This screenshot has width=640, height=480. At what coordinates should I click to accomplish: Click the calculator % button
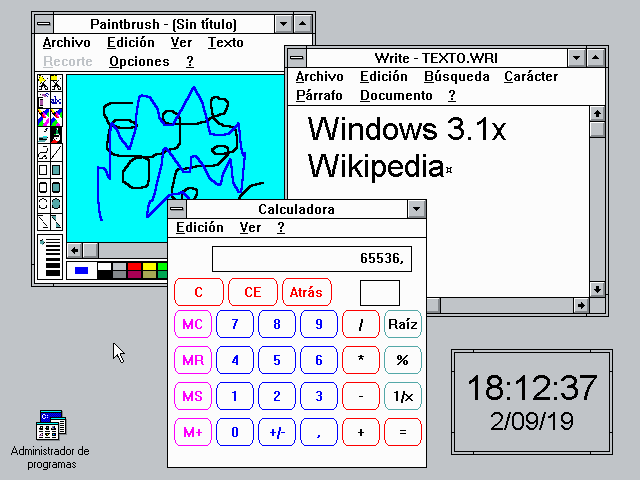coord(402,360)
